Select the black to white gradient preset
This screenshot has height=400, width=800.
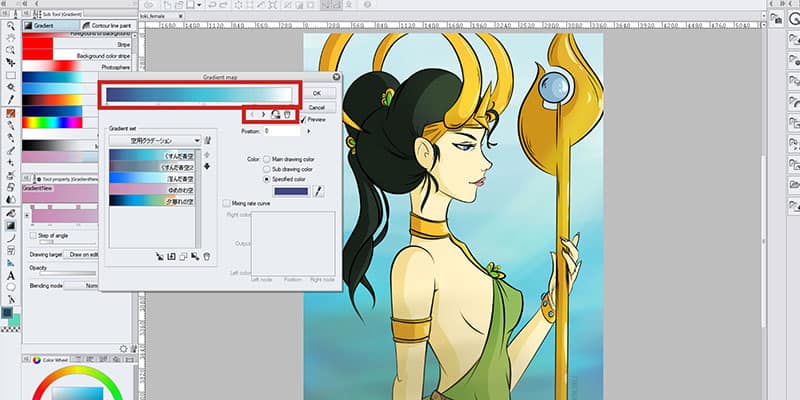(60, 145)
